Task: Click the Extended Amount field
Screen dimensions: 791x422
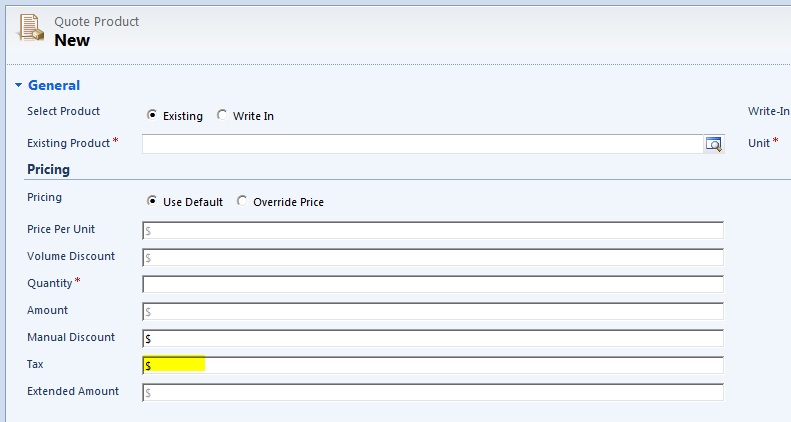Action: coord(432,392)
